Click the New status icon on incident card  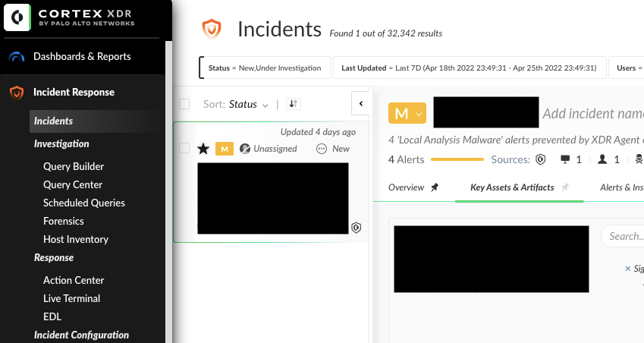point(322,149)
